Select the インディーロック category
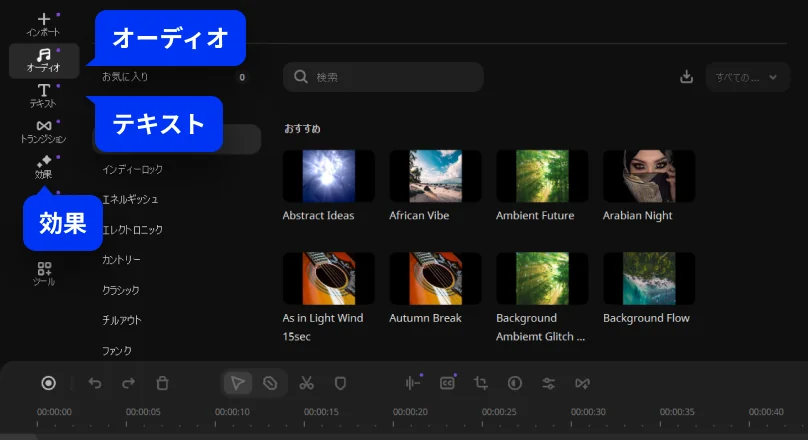The image size is (808, 440). (132, 170)
